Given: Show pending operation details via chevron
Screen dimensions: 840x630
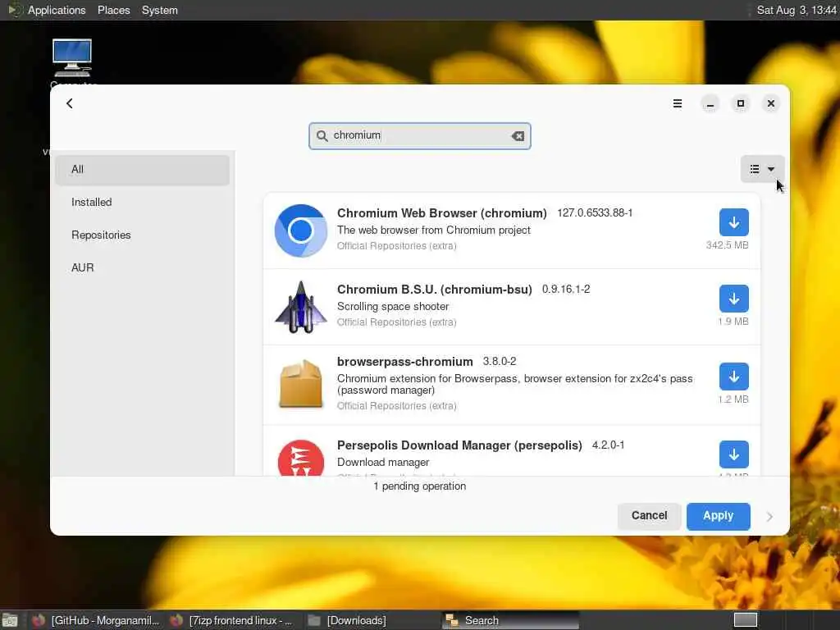Looking at the screenshot, I should [769, 517].
